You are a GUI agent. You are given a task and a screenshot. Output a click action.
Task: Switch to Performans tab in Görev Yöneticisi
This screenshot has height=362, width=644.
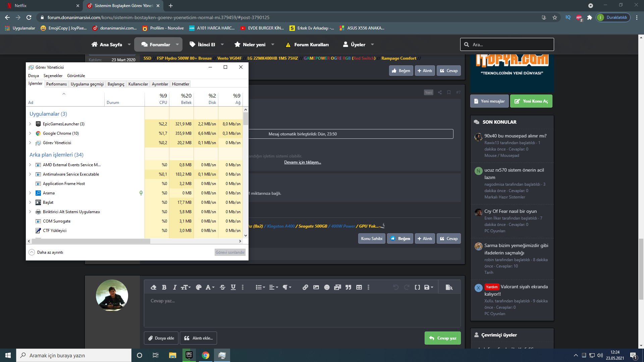coord(56,84)
